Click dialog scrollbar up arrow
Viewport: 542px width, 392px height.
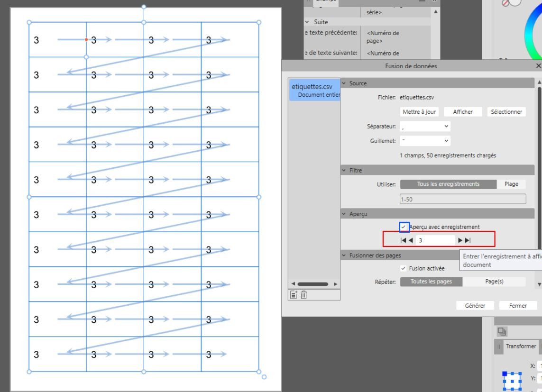point(539,82)
